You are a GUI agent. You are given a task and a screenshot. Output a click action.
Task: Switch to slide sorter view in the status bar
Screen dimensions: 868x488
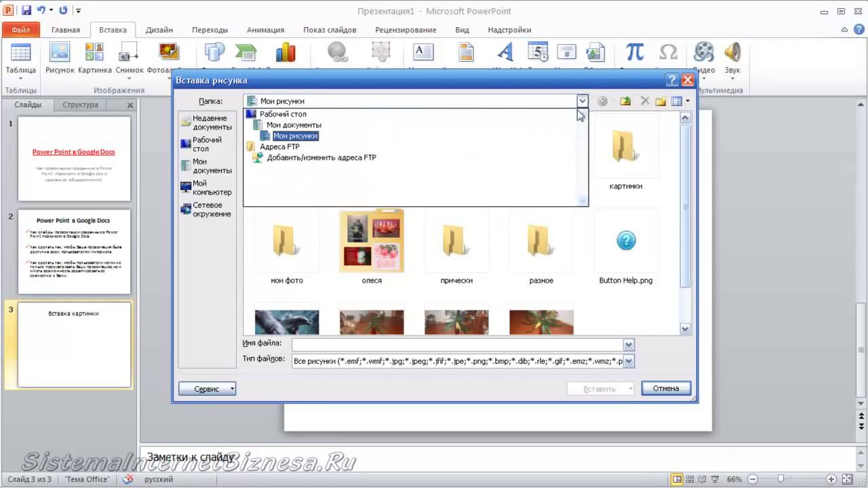click(689, 479)
